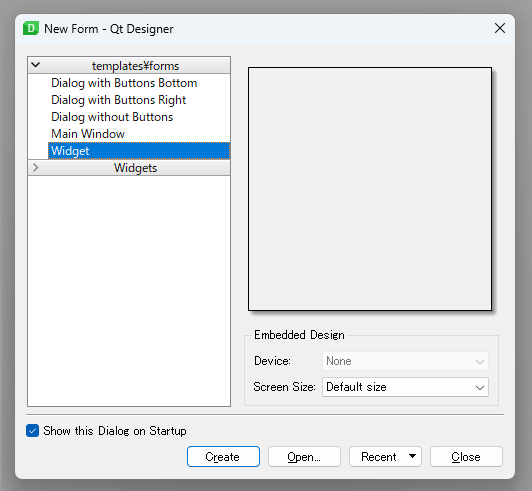Expand the Widgets group

(36, 167)
